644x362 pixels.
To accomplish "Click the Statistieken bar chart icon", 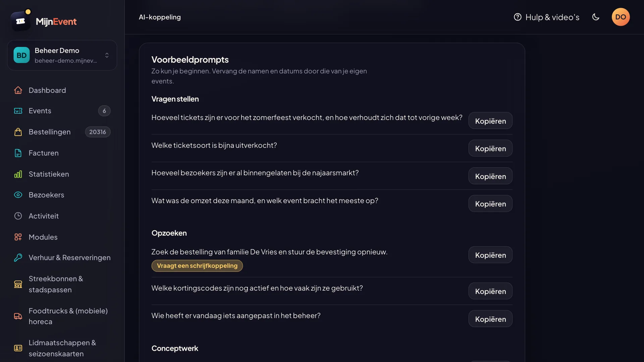I will pyautogui.click(x=18, y=174).
